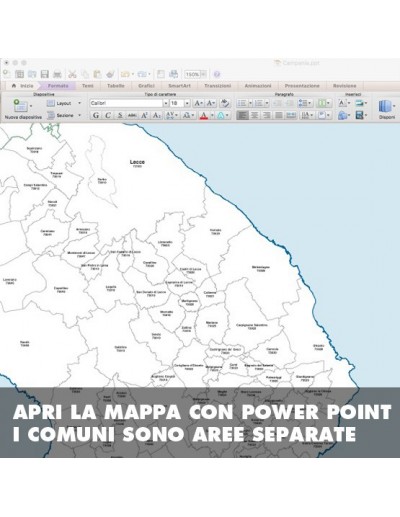Select the Format Painter brush icon
Screen dimensions: 400x517
click(x=111, y=74)
